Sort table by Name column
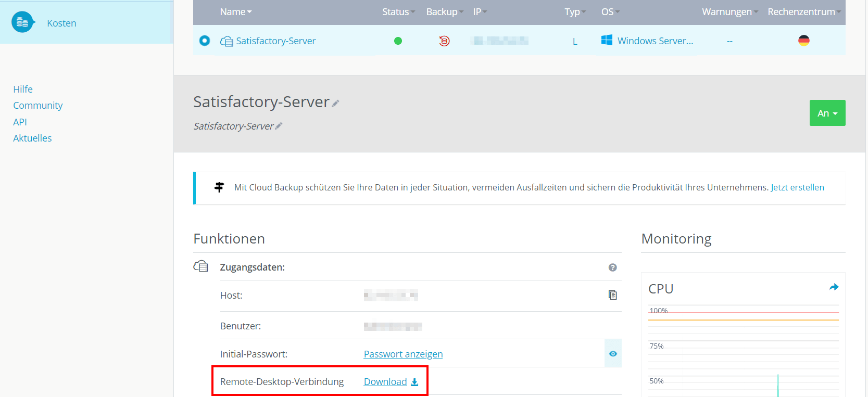868x397 pixels. point(235,11)
